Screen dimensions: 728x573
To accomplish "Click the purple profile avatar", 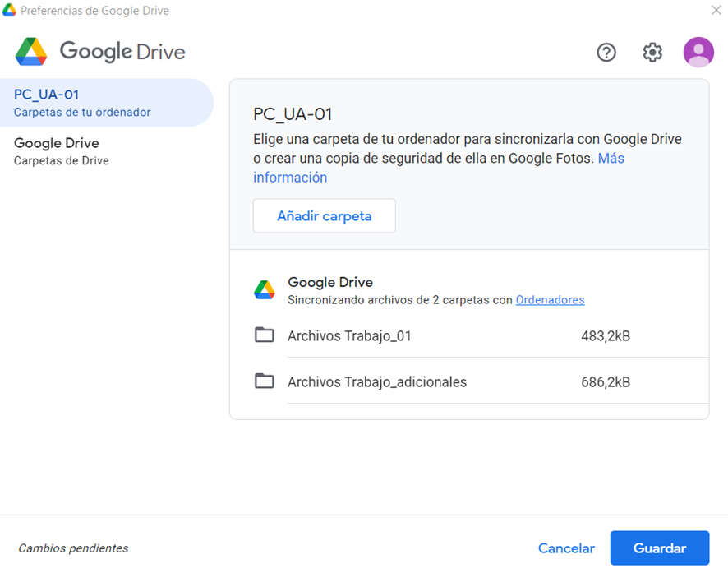I will [698, 53].
